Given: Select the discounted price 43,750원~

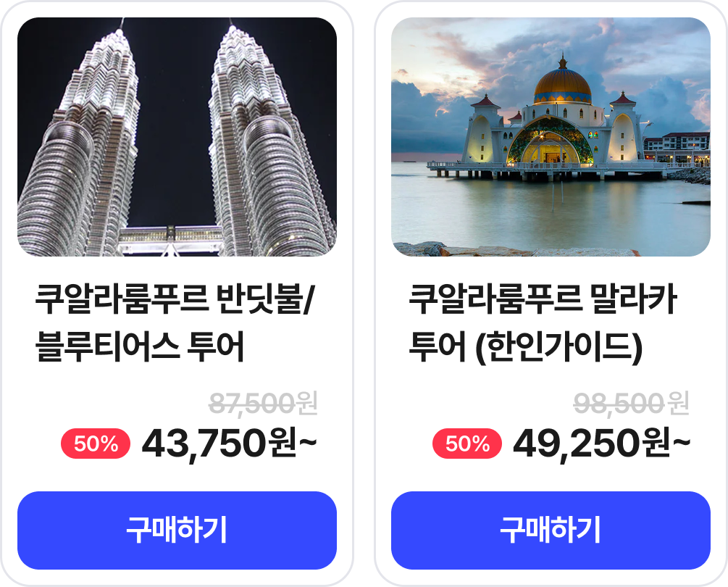Looking at the screenshot, I should click(230, 444).
